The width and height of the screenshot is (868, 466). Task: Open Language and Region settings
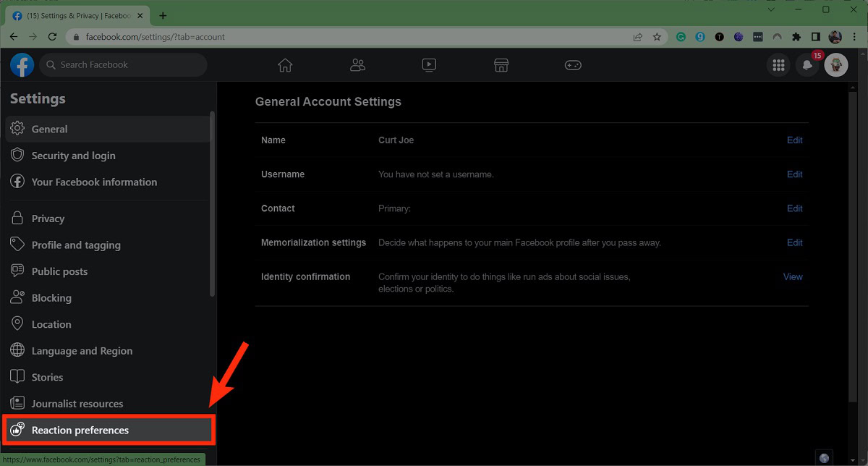coord(82,351)
